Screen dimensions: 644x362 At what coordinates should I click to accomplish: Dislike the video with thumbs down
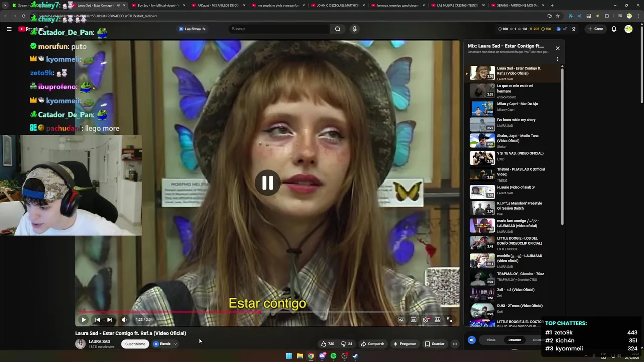pos(347,344)
